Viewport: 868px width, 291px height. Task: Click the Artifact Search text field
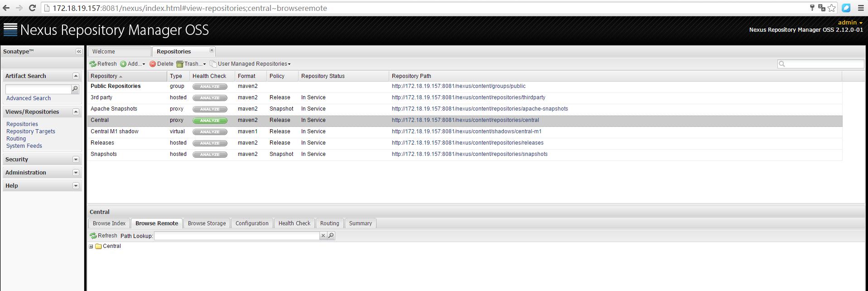click(39, 89)
